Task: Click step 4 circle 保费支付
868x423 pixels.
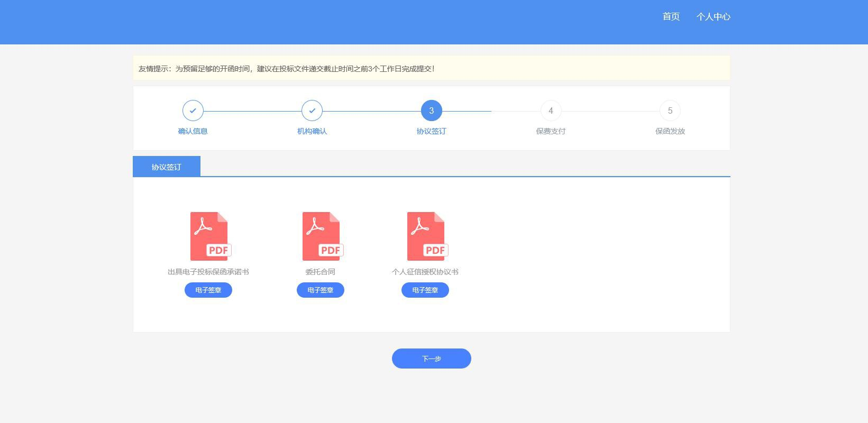Action: (551, 111)
